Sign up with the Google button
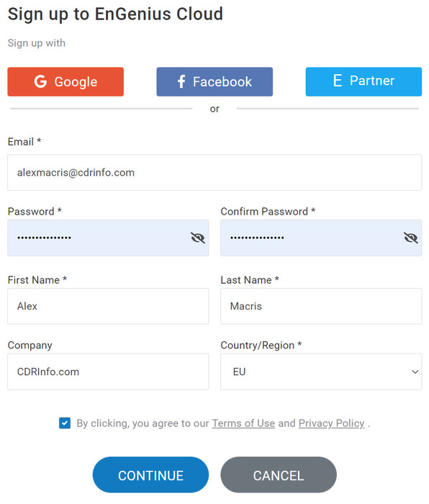429x504 pixels. [66, 81]
